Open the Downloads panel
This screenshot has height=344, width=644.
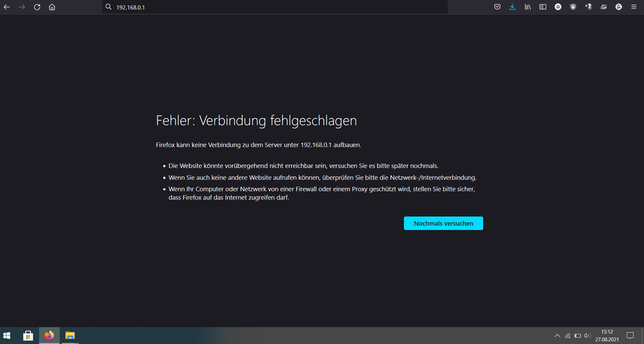click(x=512, y=7)
